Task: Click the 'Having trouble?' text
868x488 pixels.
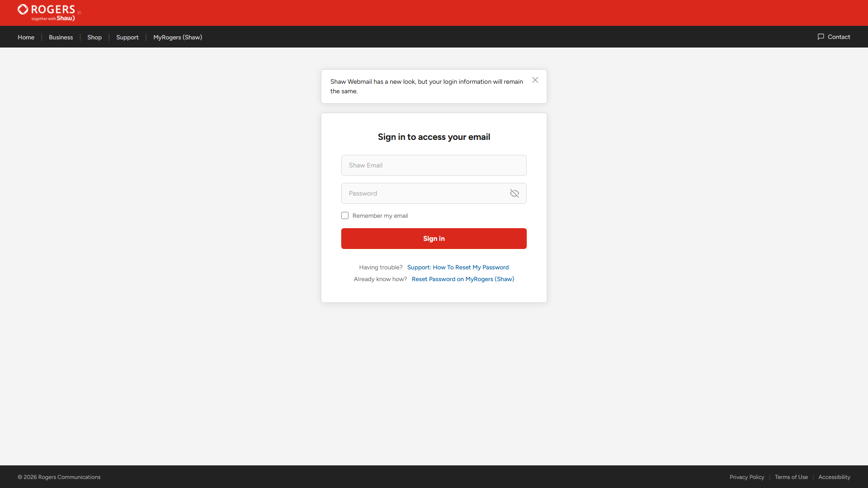Action: [x=381, y=267]
